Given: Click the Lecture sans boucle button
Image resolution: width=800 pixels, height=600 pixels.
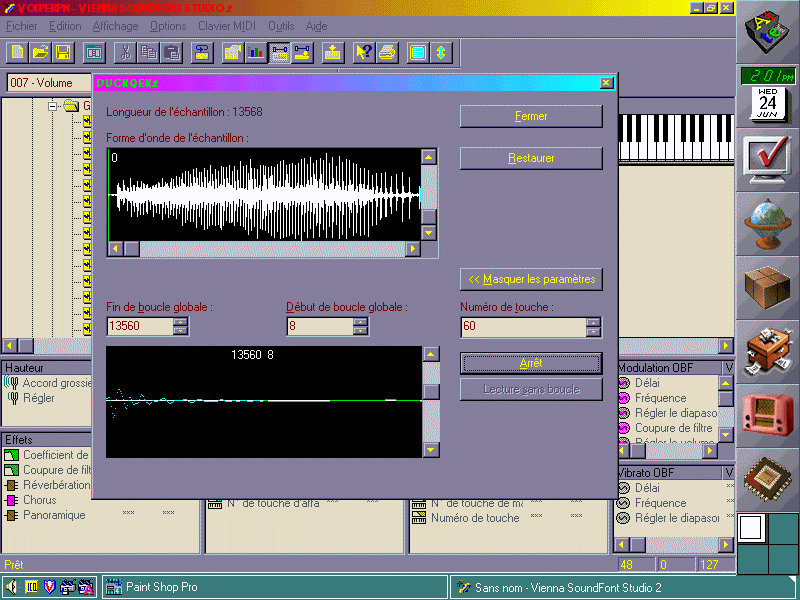Looking at the screenshot, I should [531, 390].
